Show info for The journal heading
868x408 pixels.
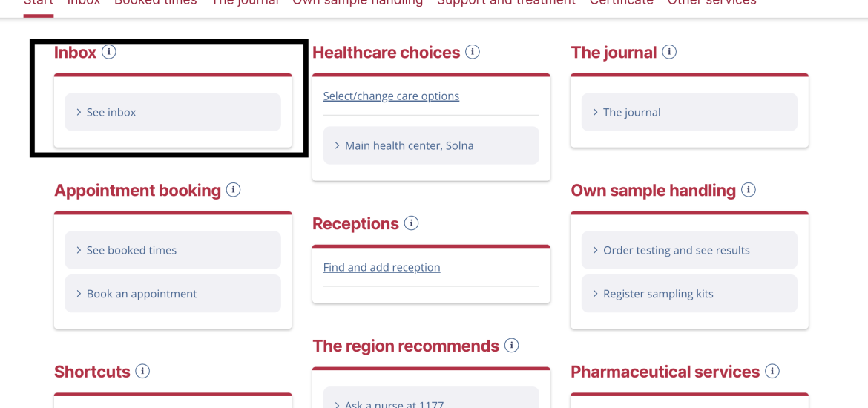669,52
